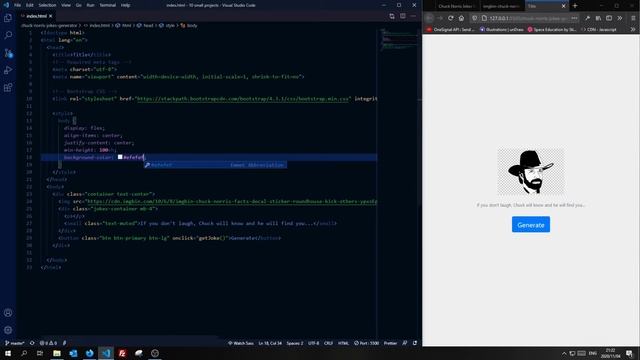Click Ln 18, Col 34 in status bar
This screenshot has height=360, width=640.
click(270, 343)
